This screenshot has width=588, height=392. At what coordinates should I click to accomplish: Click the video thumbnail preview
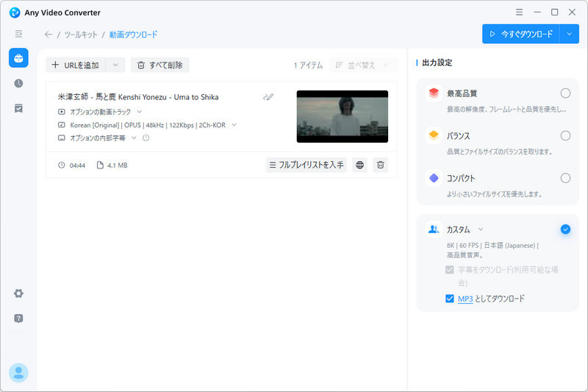tap(343, 116)
